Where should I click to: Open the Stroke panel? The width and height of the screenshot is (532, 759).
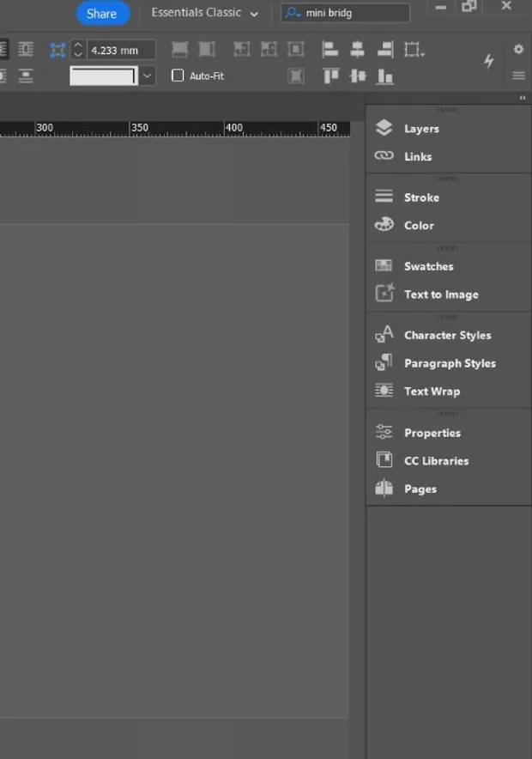420,197
